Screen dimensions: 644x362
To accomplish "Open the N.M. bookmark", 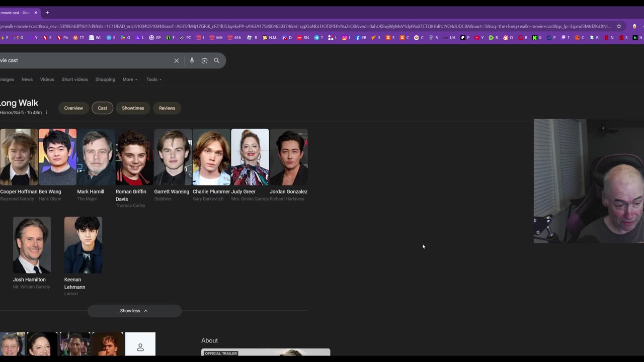I will (270, 38).
